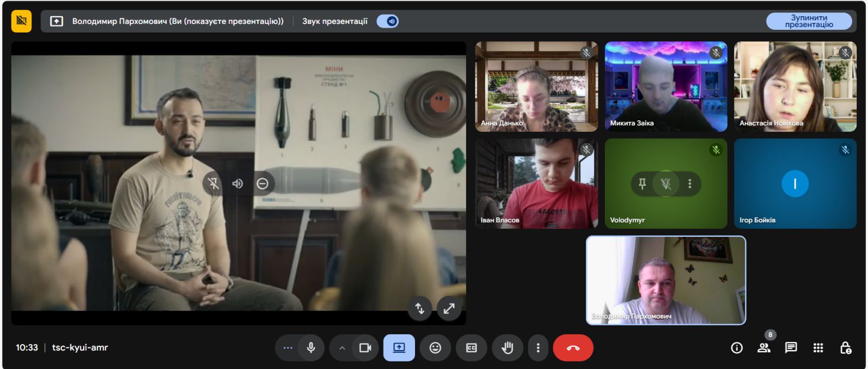Screen dimensions: 868x369
Task: Unpin the presentation from main view
Action: click(213, 184)
